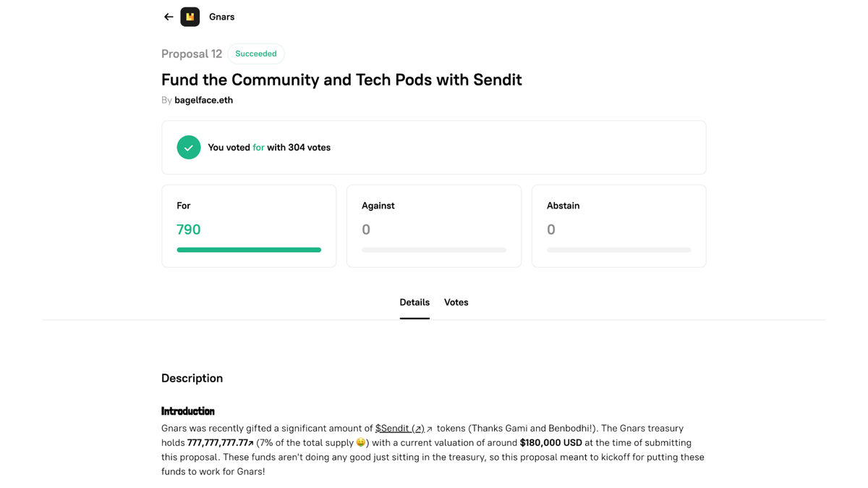Open the Gnars logo icon
Image resolution: width=868 pixels, height=488 pixels.
coord(190,17)
